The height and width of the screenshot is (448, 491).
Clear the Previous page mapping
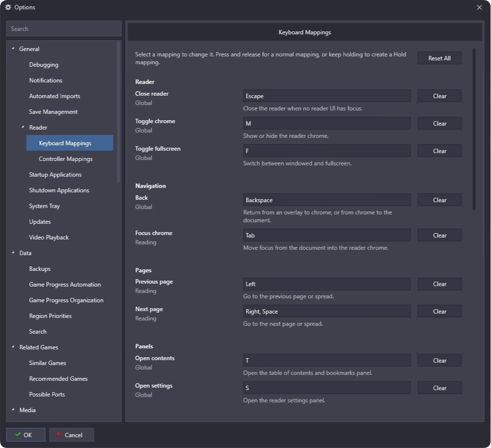[x=439, y=284]
